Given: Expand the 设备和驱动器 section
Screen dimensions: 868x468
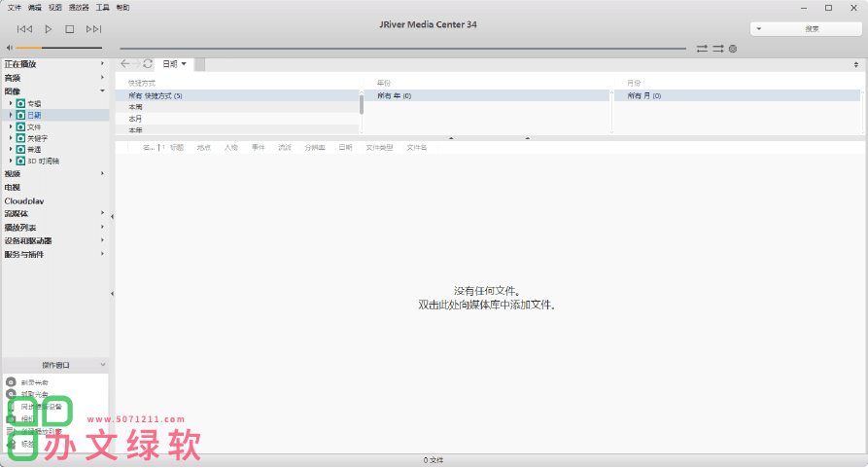Looking at the screenshot, I should pos(102,240).
